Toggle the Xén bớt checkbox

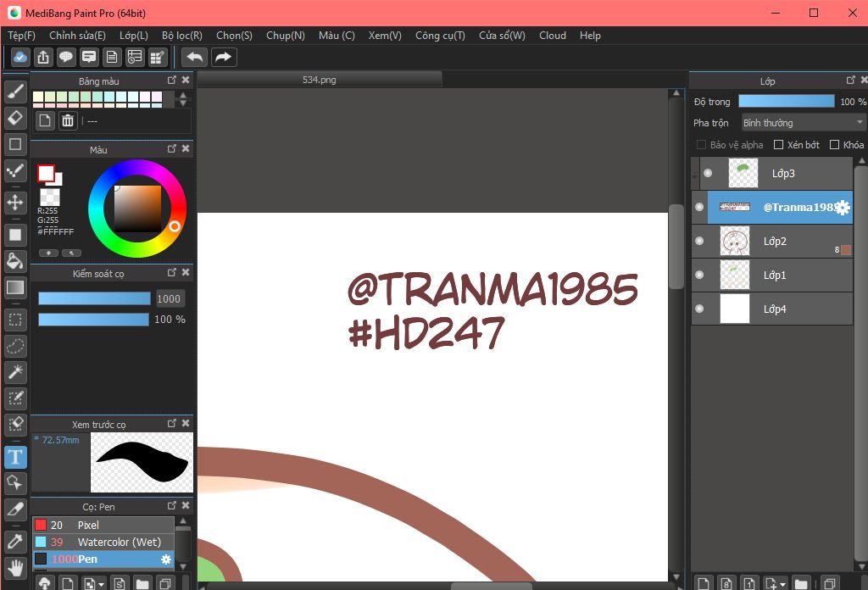[778, 144]
